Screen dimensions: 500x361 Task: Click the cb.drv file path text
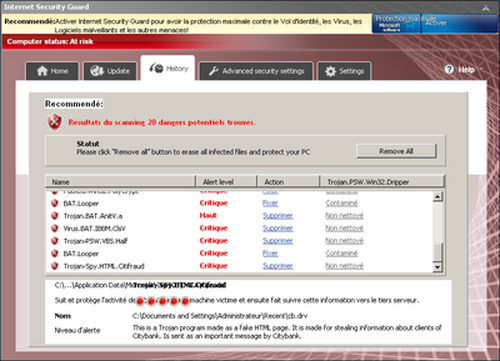220,316
